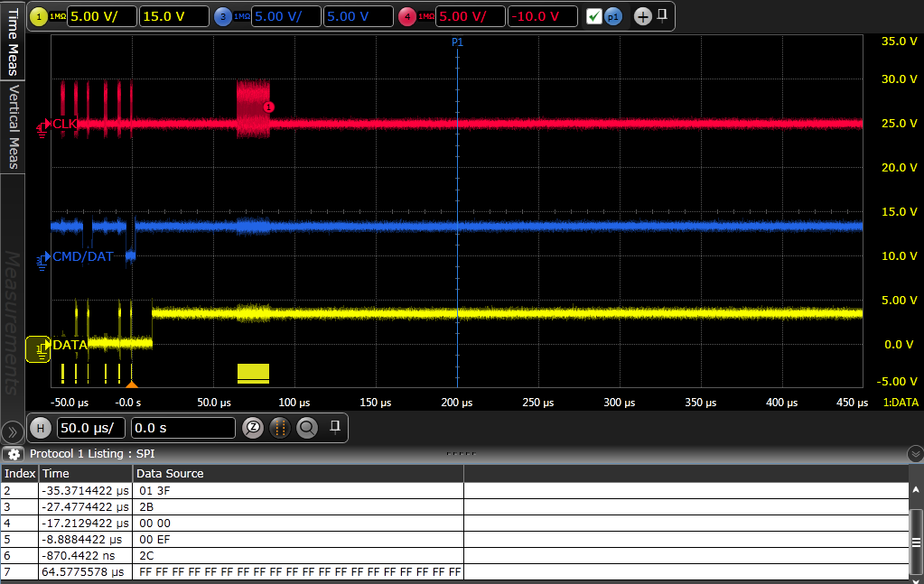Open the Vertical Meas side tab
The width and height of the screenshot is (924, 584).
(13, 126)
